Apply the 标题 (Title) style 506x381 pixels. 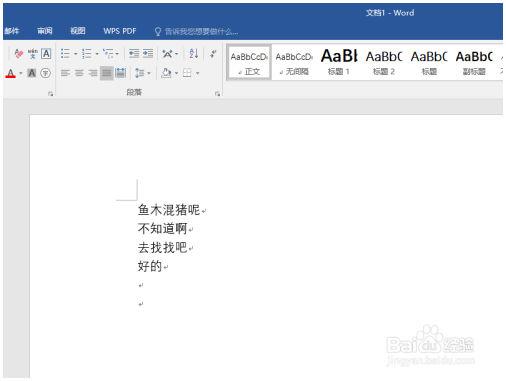tap(429, 62)
